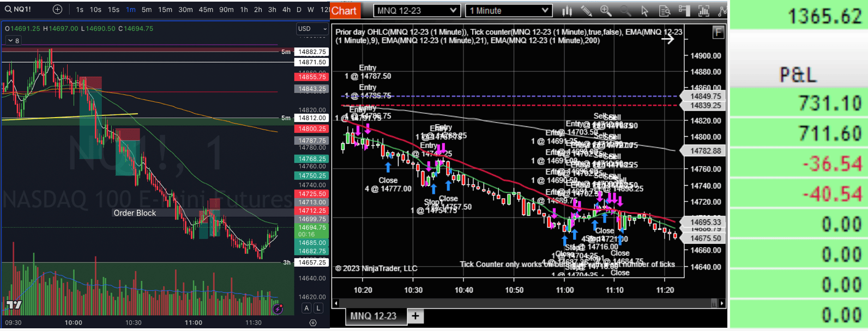The width and height of the screenshot is (868, 331).
Task: Click the white return arrow on NinjaTrader chart
Action: coord(668,39)
